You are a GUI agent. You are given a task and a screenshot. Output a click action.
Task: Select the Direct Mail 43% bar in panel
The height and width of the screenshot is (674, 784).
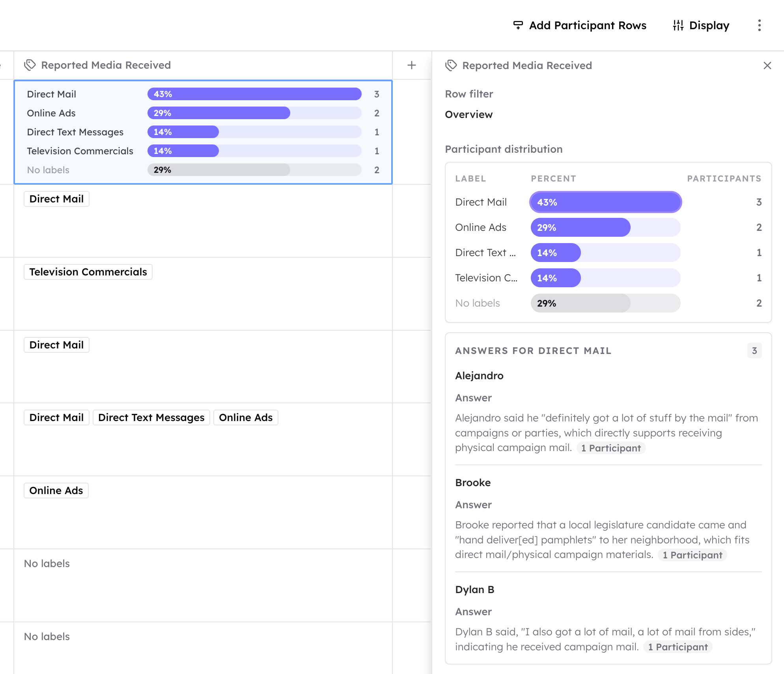[x=605, y=202]
